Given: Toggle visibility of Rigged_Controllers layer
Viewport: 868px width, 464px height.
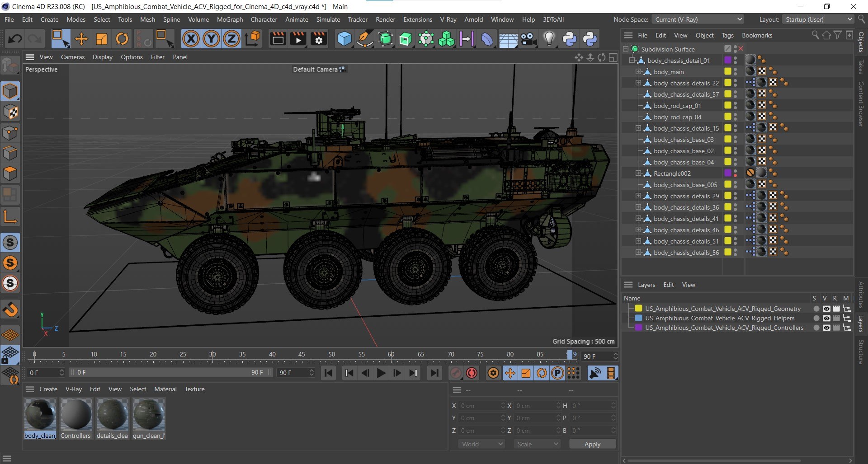Looking at the screenshot, I should pyautogui.click(x=826, y=328).
